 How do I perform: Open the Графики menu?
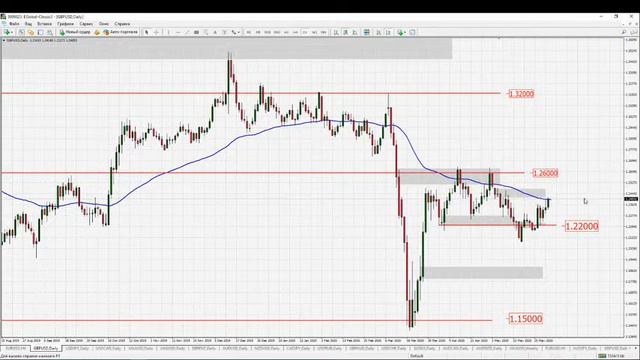click(x=65, y=24)
